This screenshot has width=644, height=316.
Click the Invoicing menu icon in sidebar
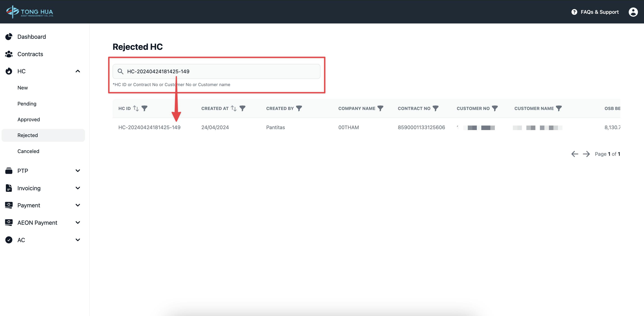pos(9,188)
